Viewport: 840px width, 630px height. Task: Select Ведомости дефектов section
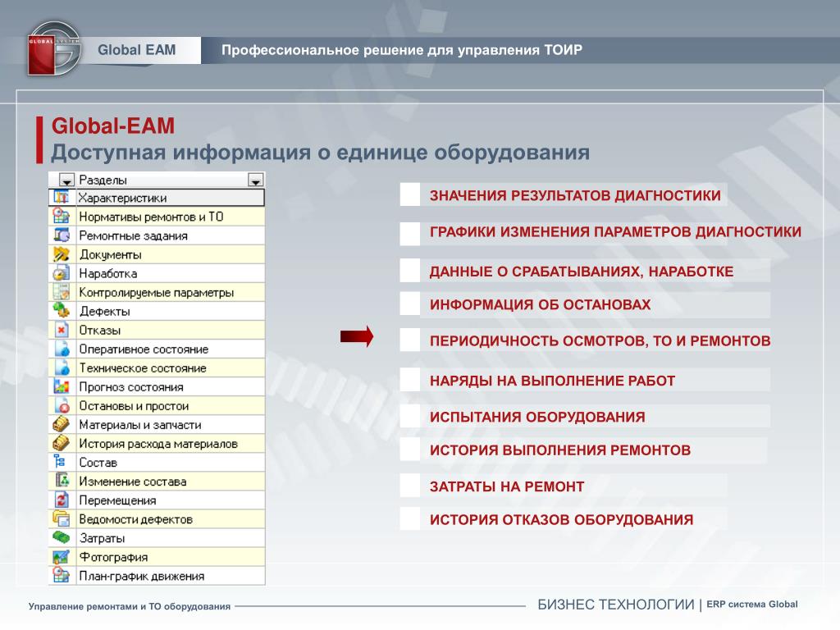pyautogui.click(x=157, y=519)
